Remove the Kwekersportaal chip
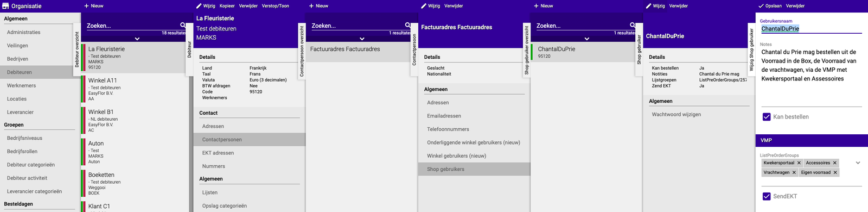Screen dimensions: 868x212 pos(799,163)
